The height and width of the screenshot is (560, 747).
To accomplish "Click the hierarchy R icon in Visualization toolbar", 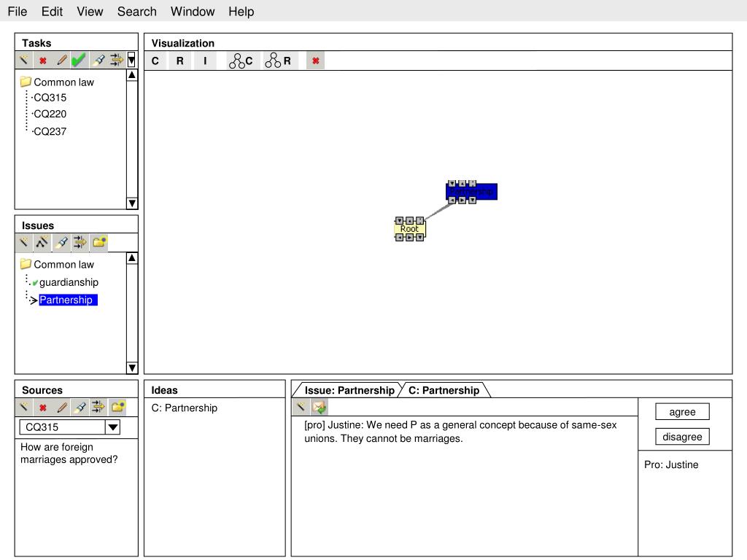I will tap(278, 61).
